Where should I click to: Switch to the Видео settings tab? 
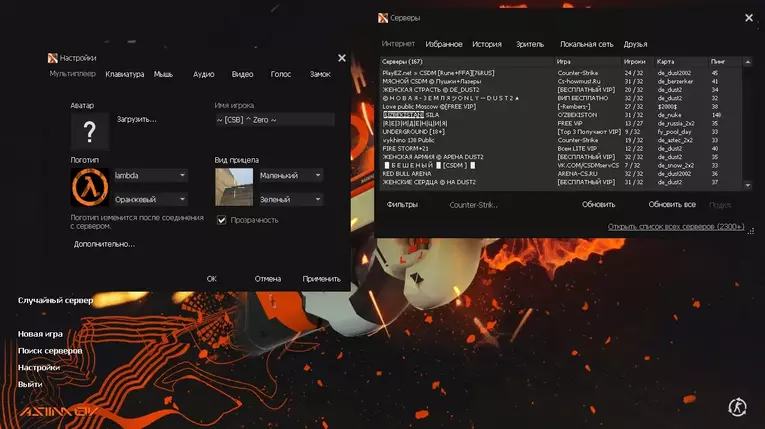click(242, 74)
